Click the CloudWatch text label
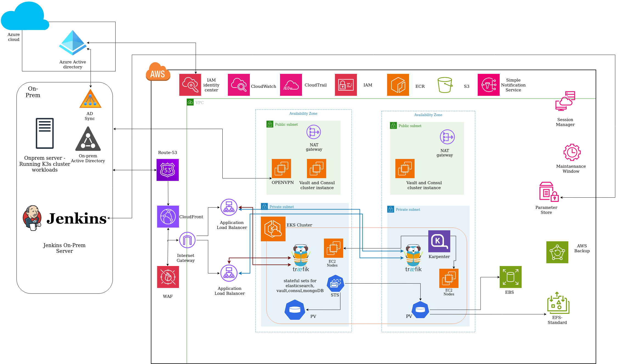Viewport: 618px width, 364px height. click(263, 86)
